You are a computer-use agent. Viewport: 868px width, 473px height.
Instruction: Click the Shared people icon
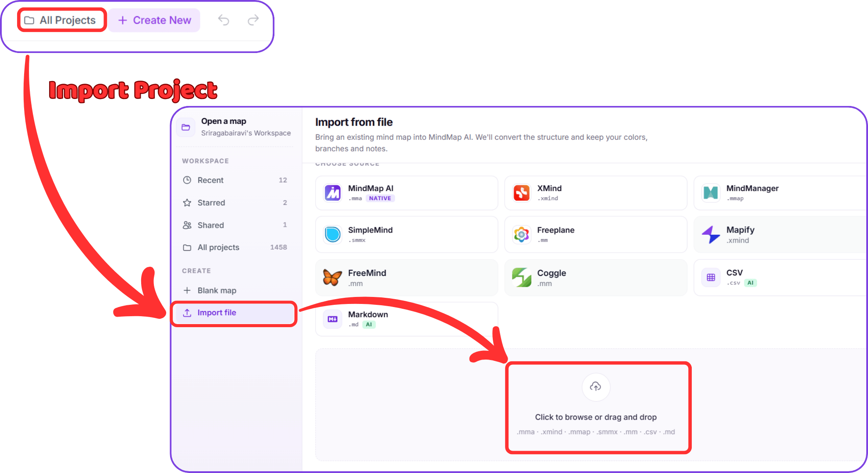[187, 225]
